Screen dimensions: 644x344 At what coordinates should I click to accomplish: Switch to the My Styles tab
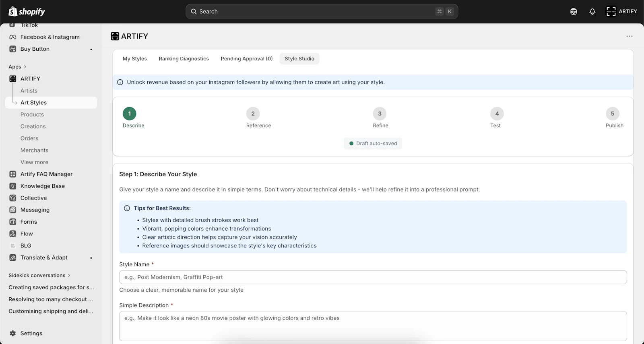[x=135, y=59]
